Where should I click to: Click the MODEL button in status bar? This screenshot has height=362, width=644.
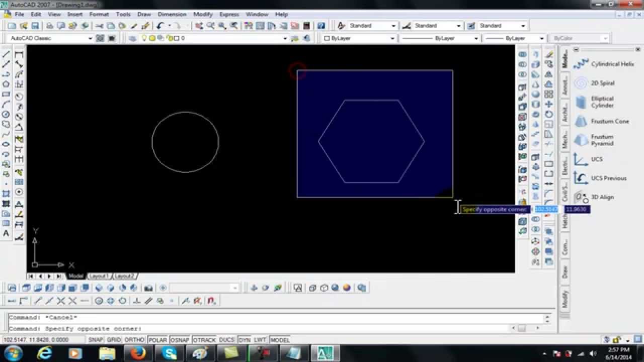pyautogui.click(x=280, y=340)
